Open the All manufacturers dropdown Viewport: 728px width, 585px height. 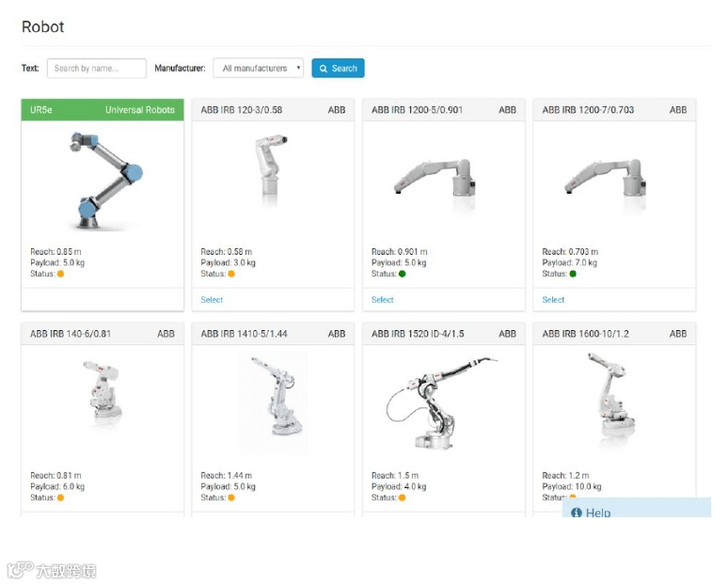[258, 69]
